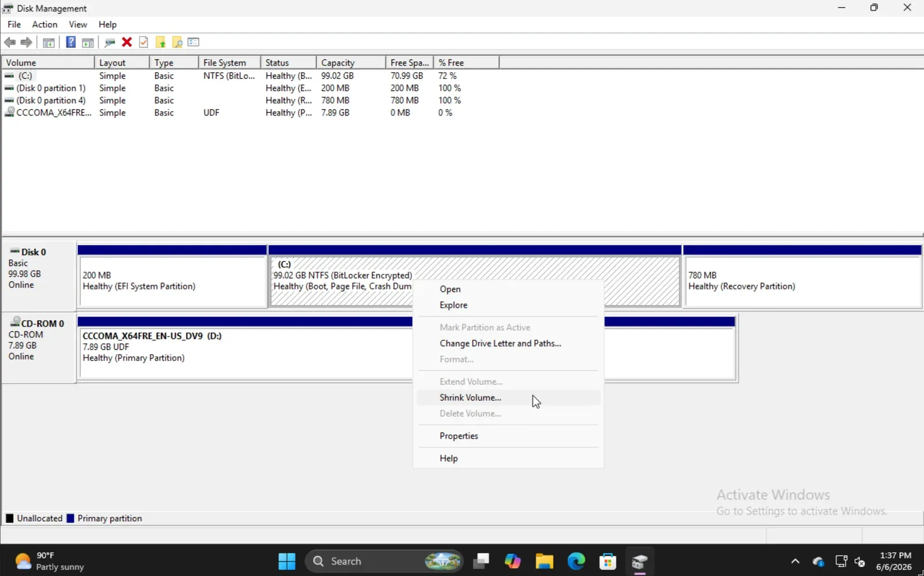Open the Action menu
Image resolution: width=924 pixels, height=576 pixels.
(44, 24)
